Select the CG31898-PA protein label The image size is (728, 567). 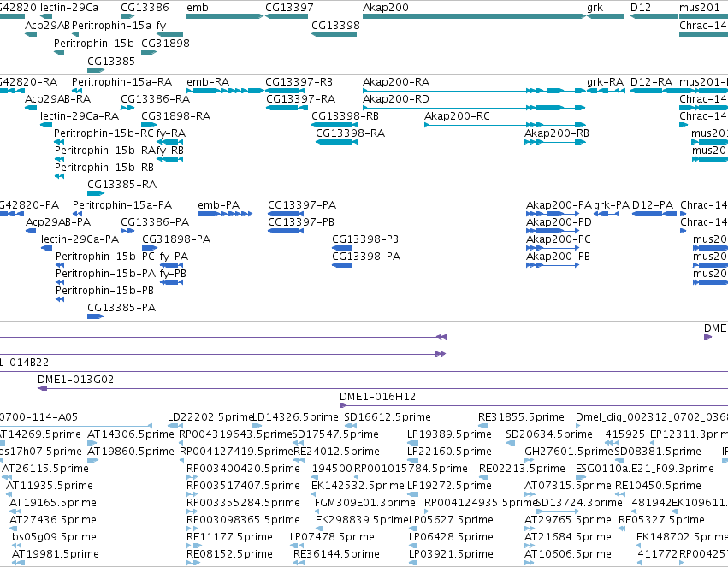tap(176, 239)
